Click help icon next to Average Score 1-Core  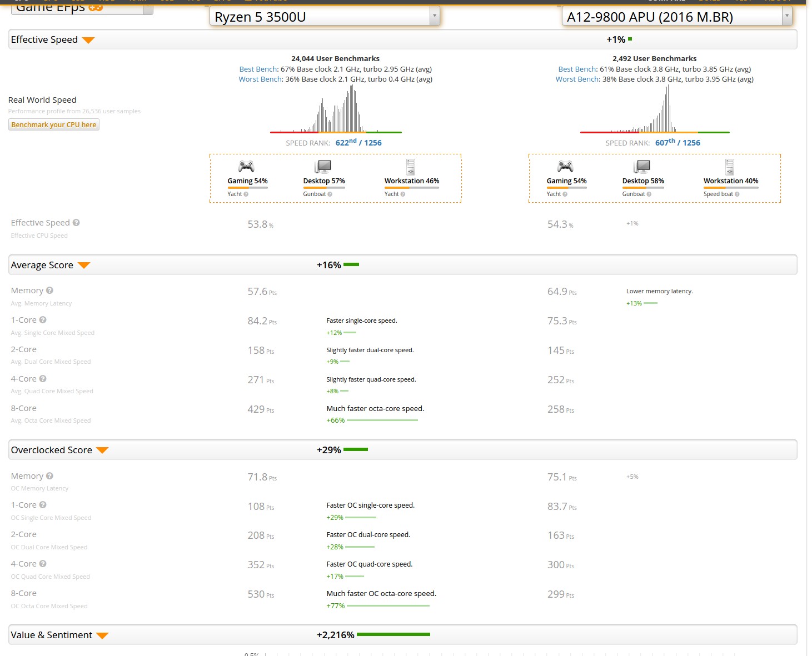(43, 320)
